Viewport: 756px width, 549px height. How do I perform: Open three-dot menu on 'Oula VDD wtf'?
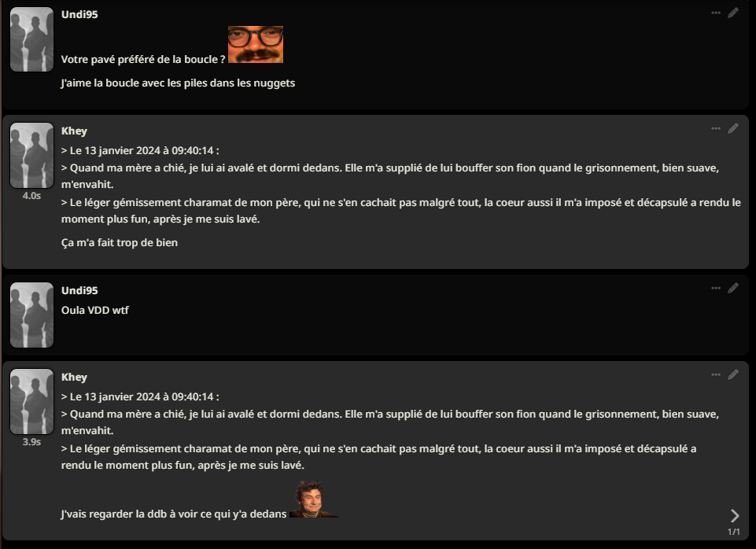pos(716,288)
